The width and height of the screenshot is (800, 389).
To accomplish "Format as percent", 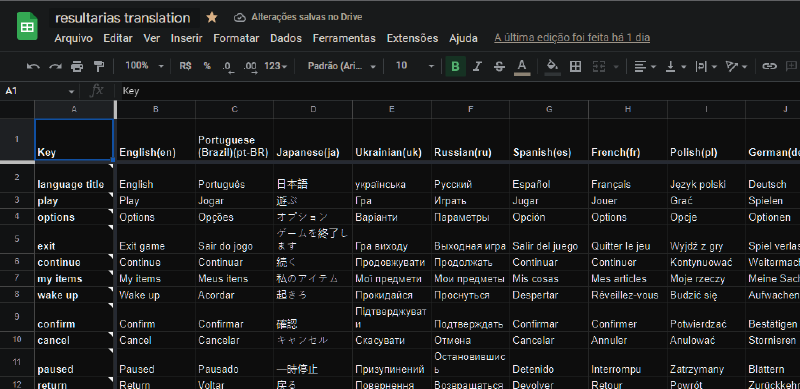I will 207,66.
